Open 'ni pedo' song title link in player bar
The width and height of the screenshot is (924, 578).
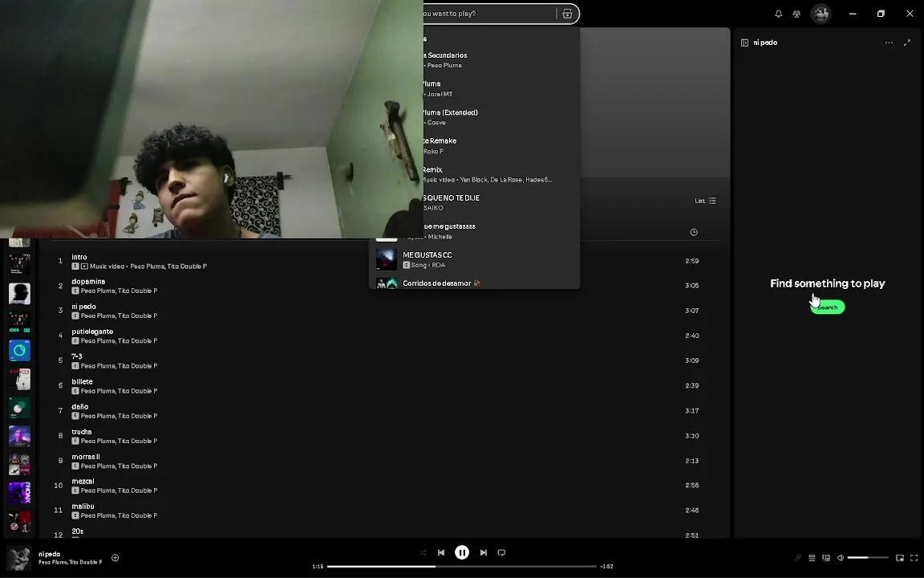tap(50, 554)
